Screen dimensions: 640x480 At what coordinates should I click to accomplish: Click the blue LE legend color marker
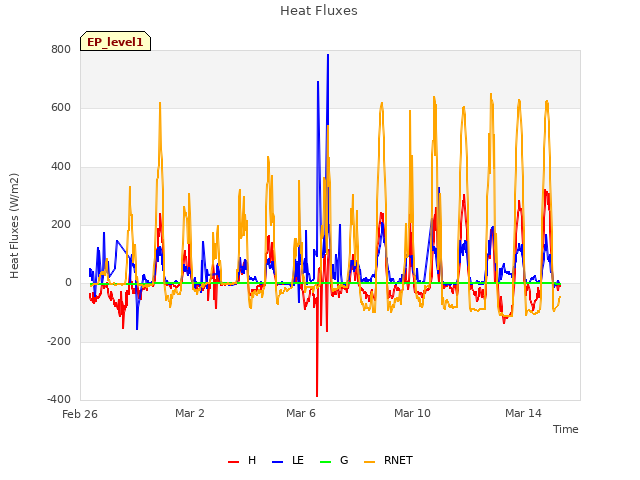pos(278,462)
